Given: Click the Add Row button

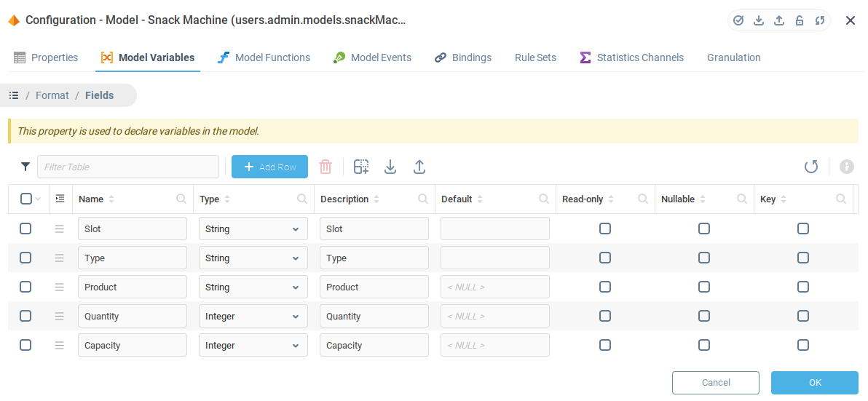Looking at the screenshot, I should (269, 167).
